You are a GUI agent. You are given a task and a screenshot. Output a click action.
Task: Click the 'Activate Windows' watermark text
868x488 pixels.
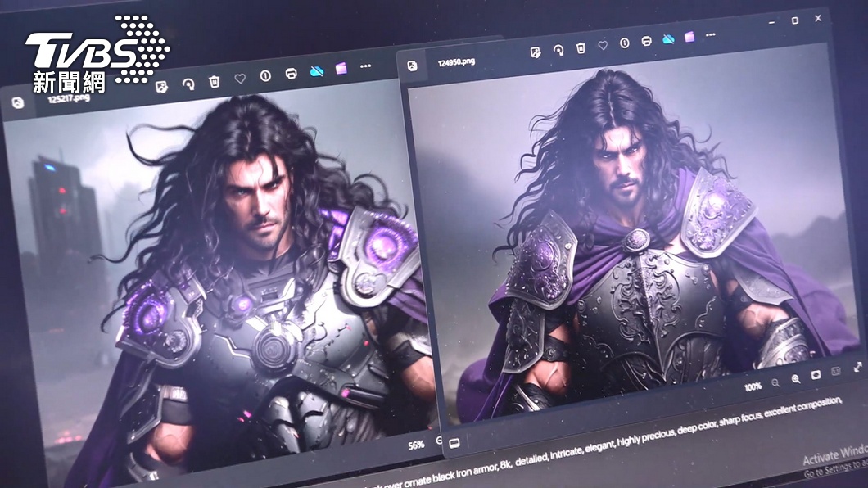pos(834,454)
